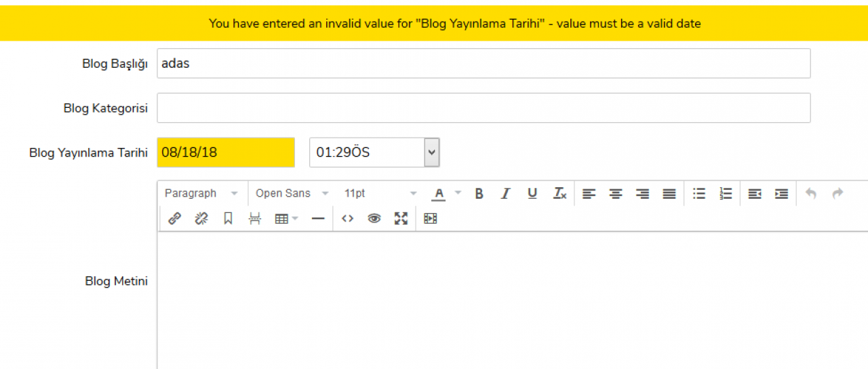
Task: Open the Paragraph format dropdown
Action: coord(201,193)
